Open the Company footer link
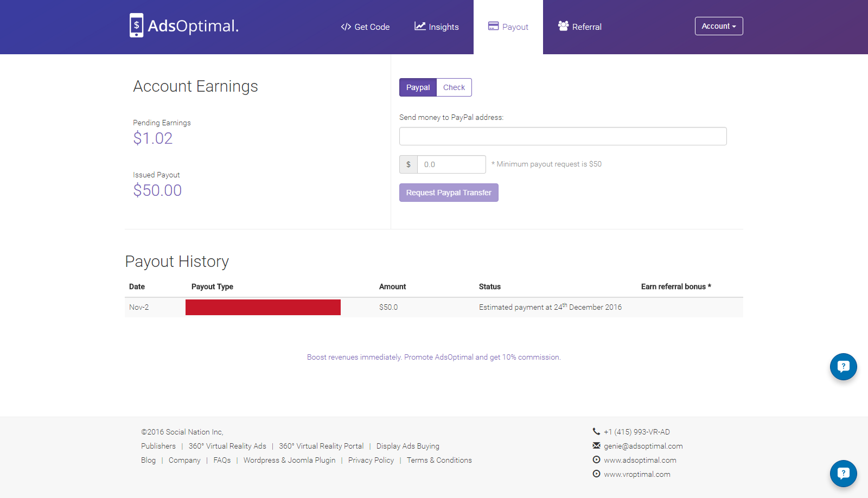868x498 pixels. pos(184,460)
